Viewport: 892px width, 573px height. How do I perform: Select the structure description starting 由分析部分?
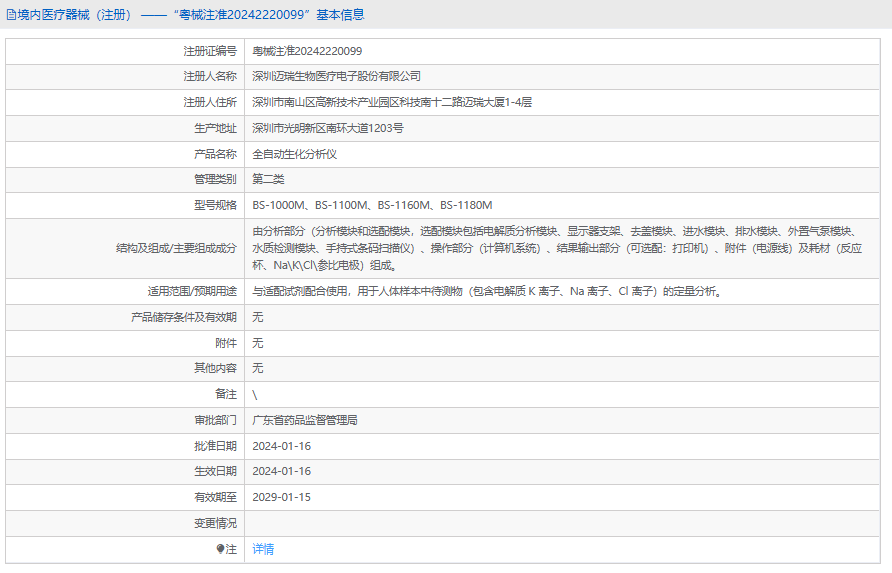[558, 248]
